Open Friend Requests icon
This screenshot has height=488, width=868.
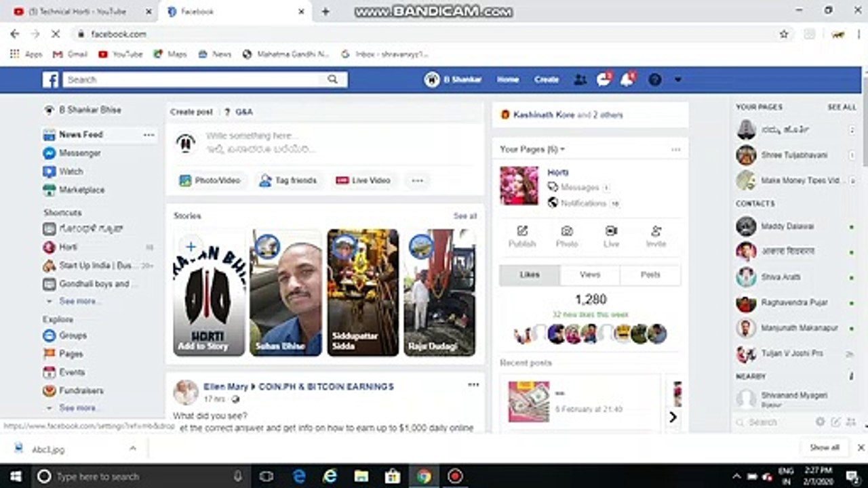580,79
